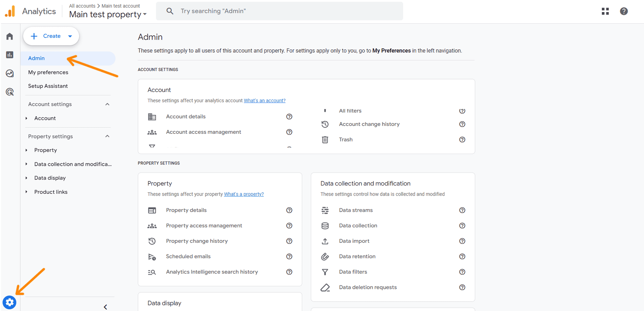
Task: Open the Google apps grid icon
Action: tap(605, 11)
